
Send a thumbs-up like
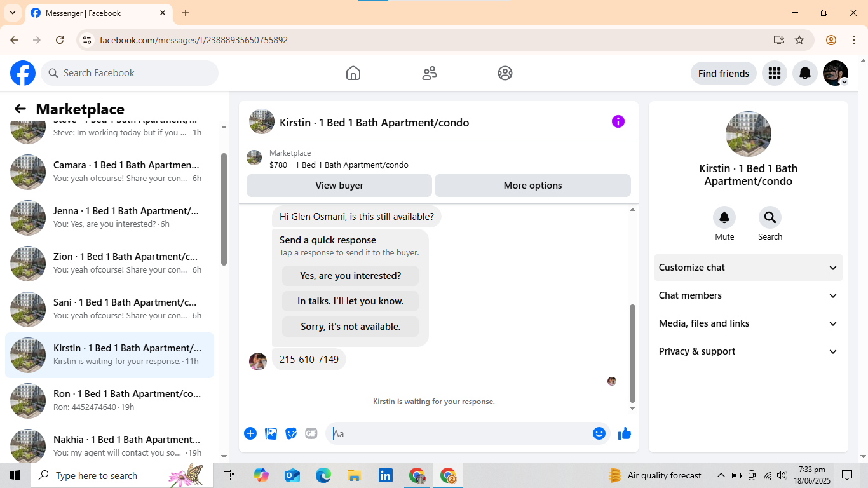[625, 433]
